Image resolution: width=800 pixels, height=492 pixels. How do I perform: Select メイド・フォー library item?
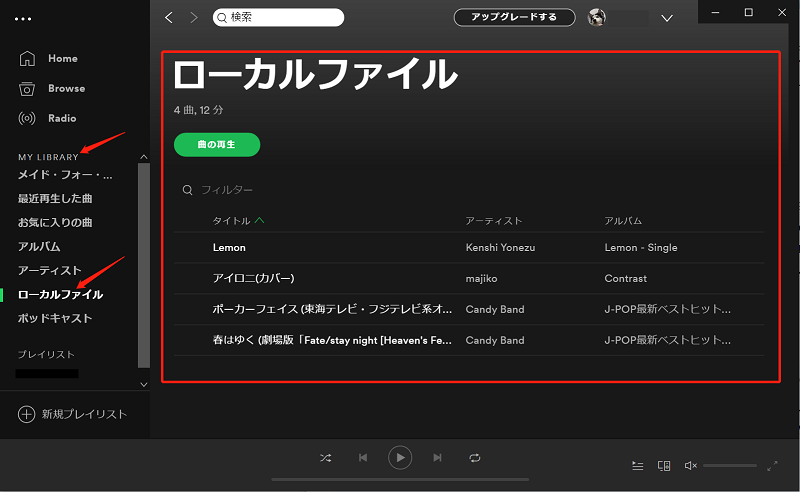point(65,175)
